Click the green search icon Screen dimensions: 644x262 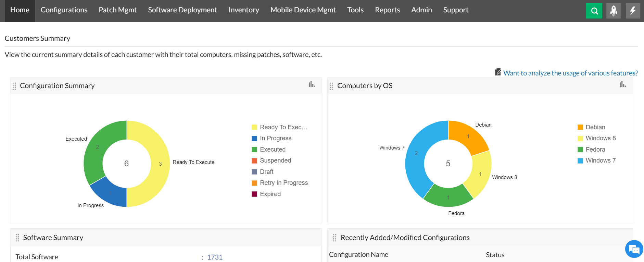pos(594,11)
